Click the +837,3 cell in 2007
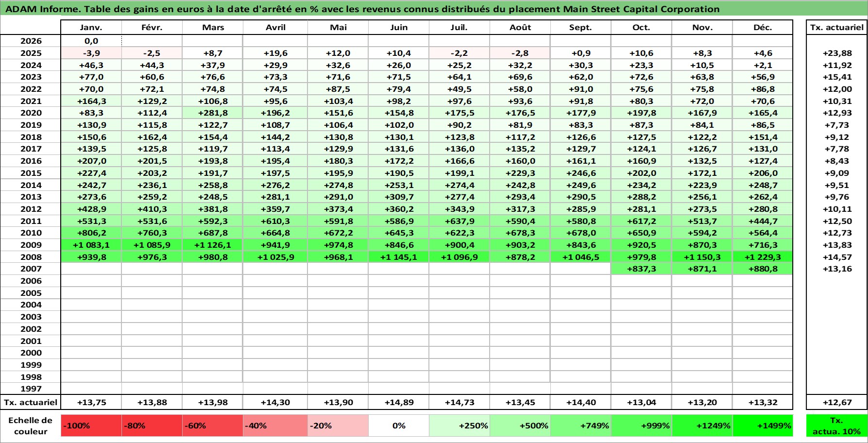868x443 pixels. (642, 269)
